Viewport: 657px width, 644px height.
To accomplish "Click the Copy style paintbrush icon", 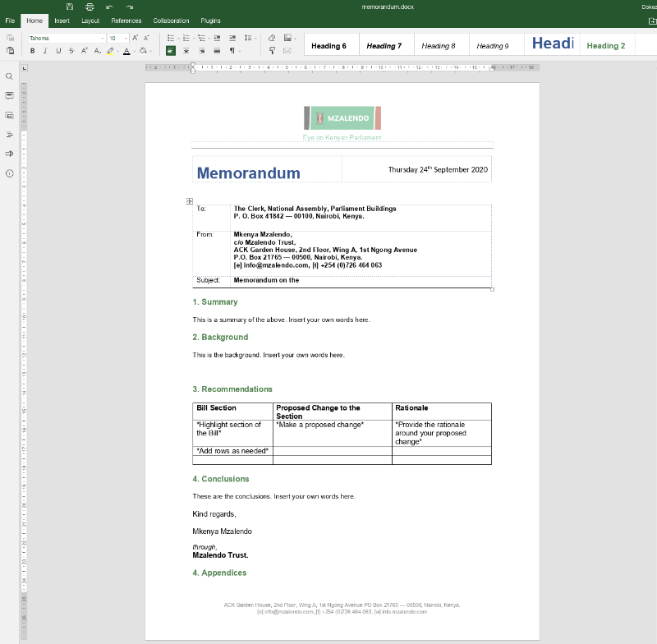I will 272,51.
